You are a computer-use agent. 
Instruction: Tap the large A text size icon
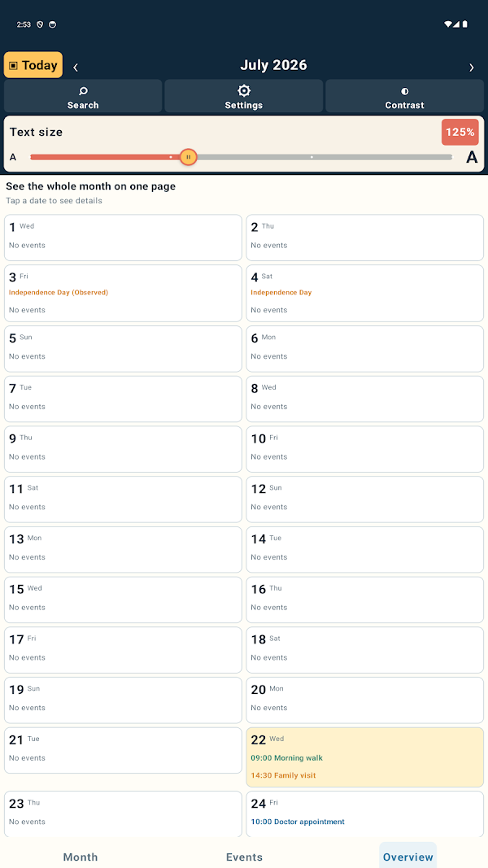pyautogui.click(x=472, y=157)
